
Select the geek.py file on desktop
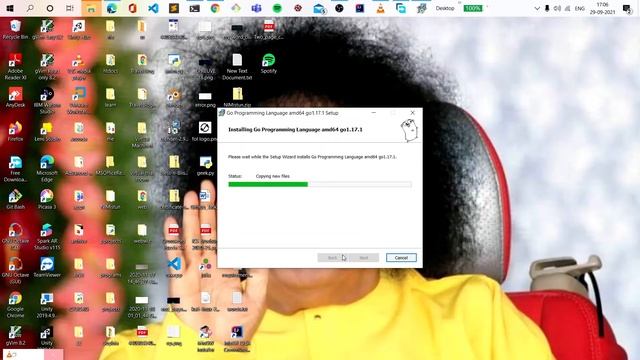pyautogui.click(x=205, y=166)
